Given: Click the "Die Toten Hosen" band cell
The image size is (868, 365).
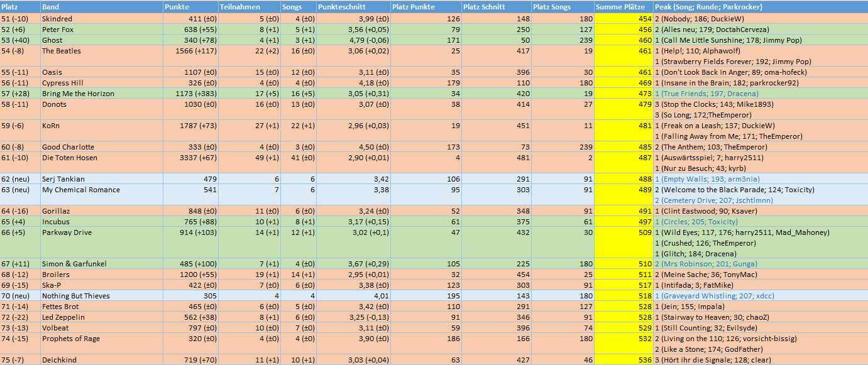Looking at the screenshot, I should pyautogui.click(x=101, y=163).
